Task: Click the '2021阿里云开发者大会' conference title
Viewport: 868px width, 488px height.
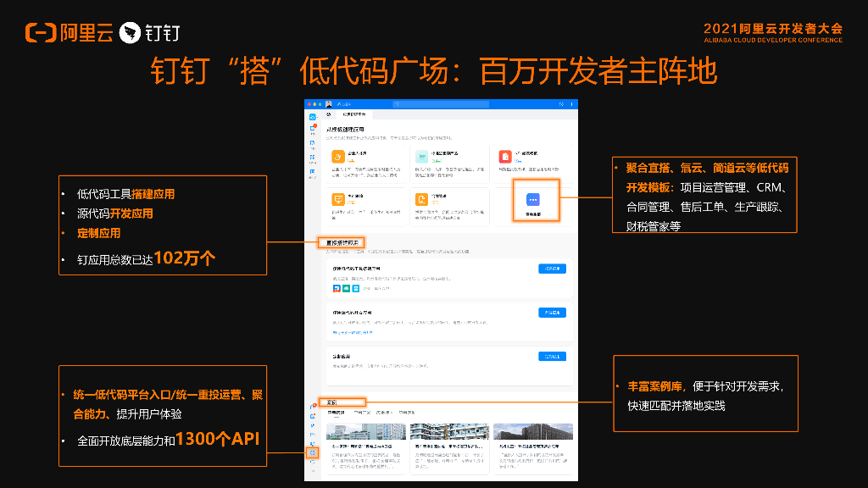Action: (x=773, y=29)
